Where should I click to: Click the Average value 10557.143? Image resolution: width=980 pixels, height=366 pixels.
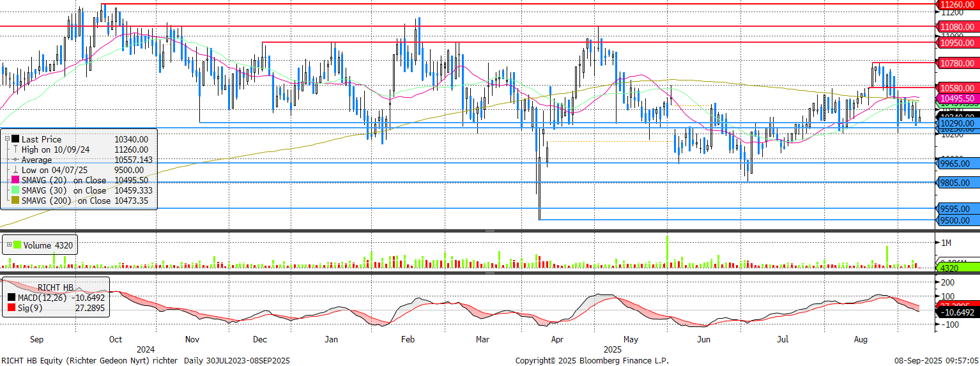134,160
